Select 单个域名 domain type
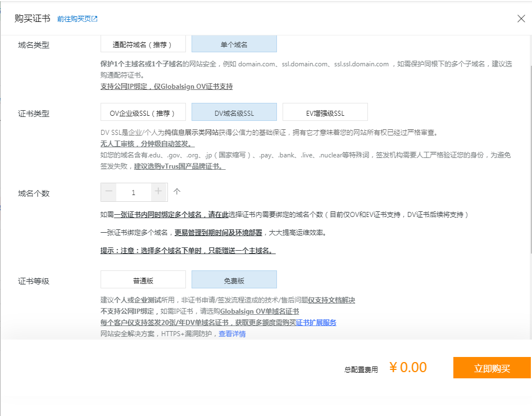 (234, 44)
